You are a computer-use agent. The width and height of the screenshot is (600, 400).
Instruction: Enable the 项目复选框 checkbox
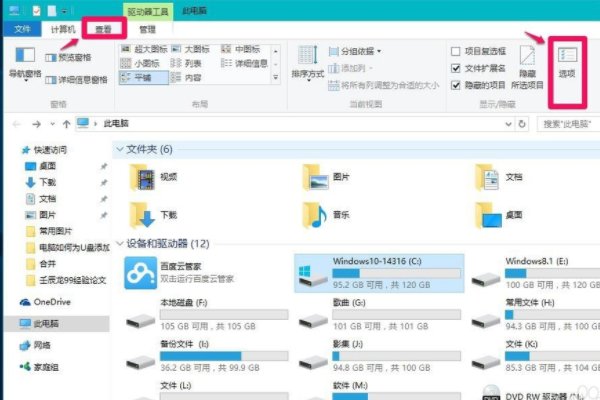[x=455, y=51]
